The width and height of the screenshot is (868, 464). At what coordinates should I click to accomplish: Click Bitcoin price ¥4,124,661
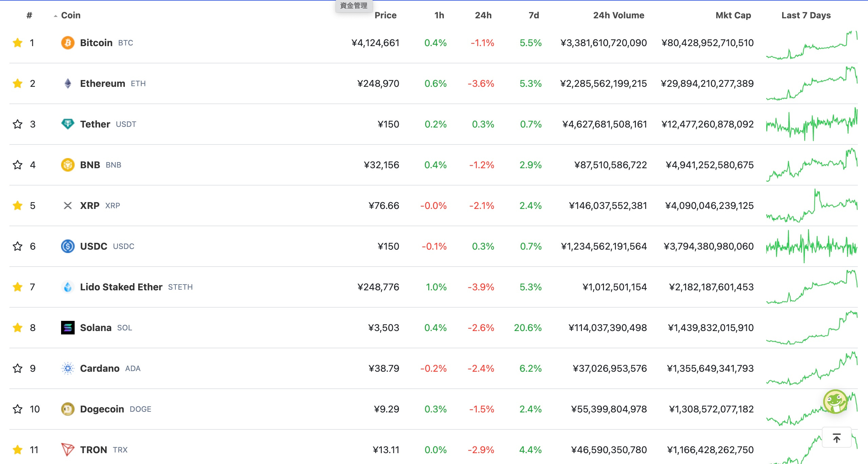point(375,43)
